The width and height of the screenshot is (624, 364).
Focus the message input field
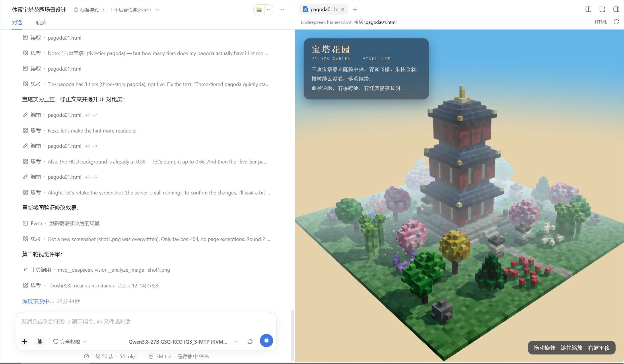[146, 322]
